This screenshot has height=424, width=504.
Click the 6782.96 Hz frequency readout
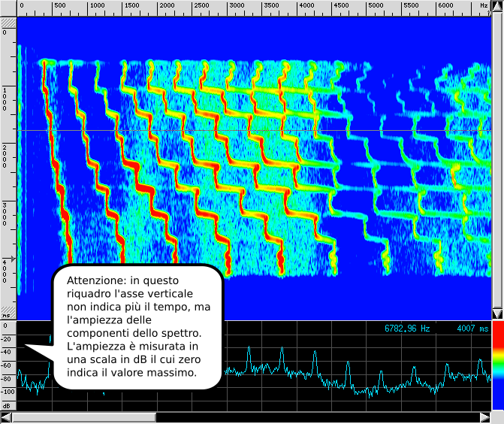click(407, 329)
